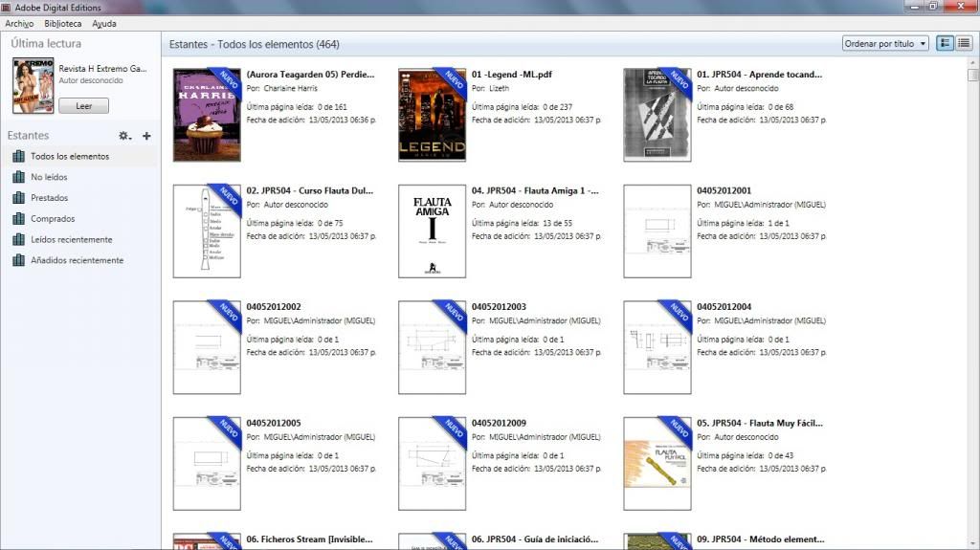Open the 01. JPR504 Aprende tocando cover
The width and height of the screenshot is (980, 550).
coord(657,115)
